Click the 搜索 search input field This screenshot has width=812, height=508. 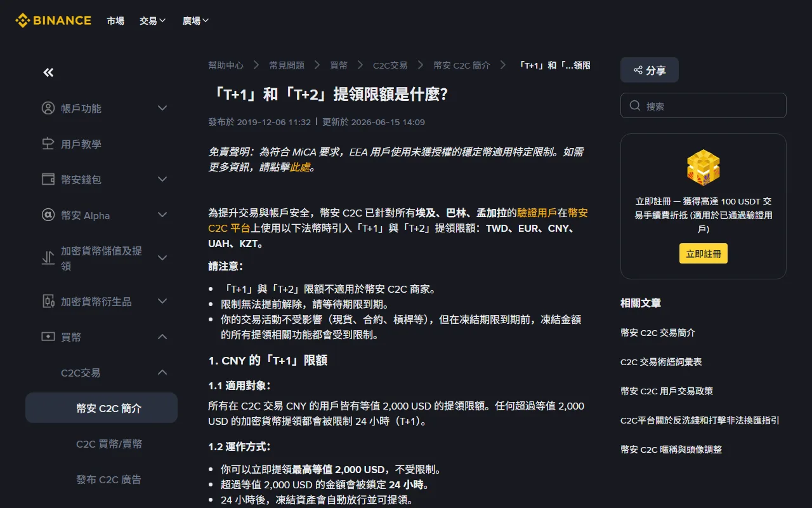(x=704, y=105)
